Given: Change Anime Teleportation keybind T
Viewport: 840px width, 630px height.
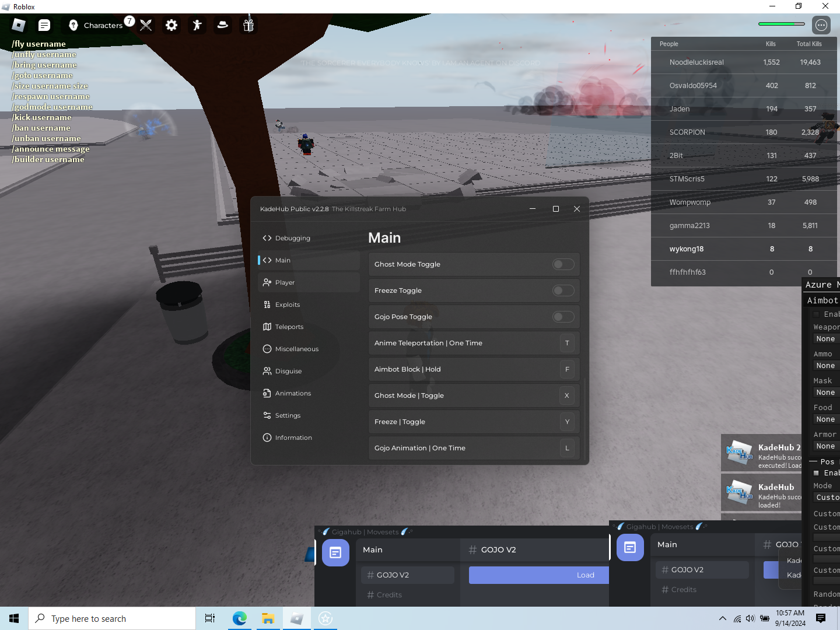Looking at the screenshot, I should (x=567, y=343).
